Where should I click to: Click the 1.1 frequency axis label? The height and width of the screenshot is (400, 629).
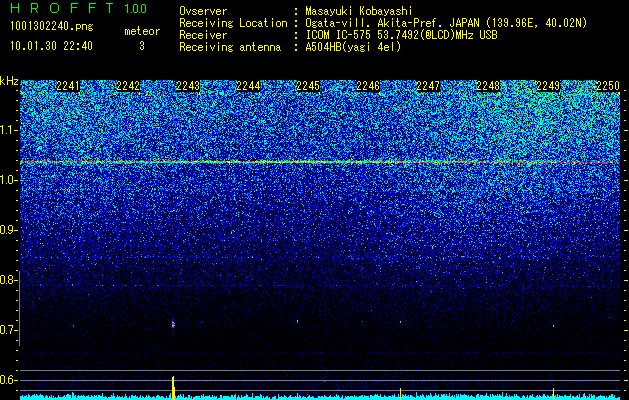pyautogui.click(x=7, y=130)
